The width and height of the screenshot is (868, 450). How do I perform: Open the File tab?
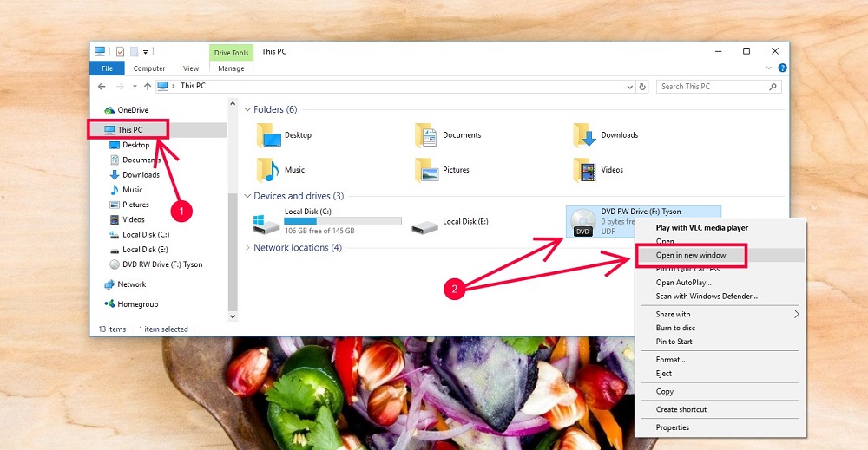[108, 68]
